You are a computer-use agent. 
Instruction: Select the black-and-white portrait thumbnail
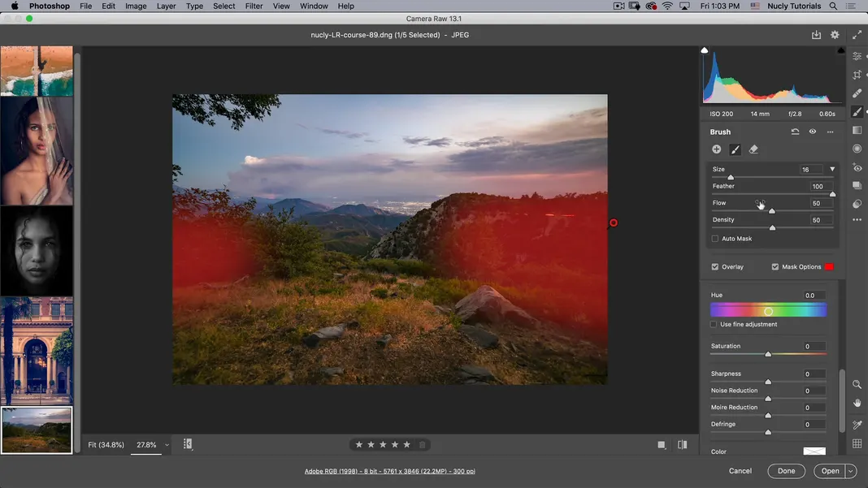click(x=37, y=251)
